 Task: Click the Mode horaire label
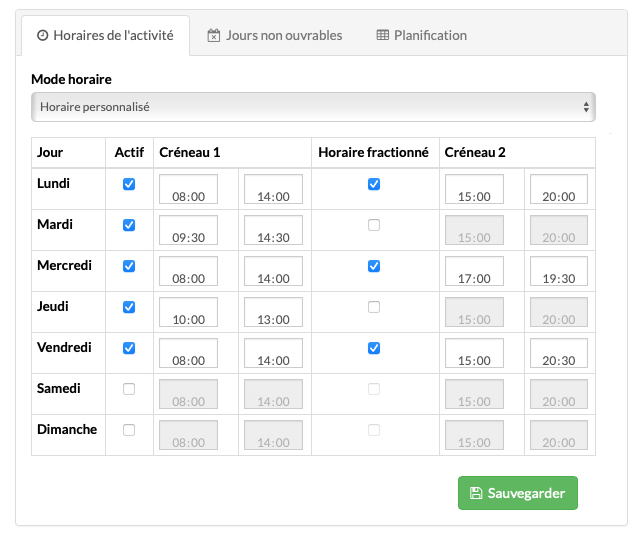tap(71, 79)
